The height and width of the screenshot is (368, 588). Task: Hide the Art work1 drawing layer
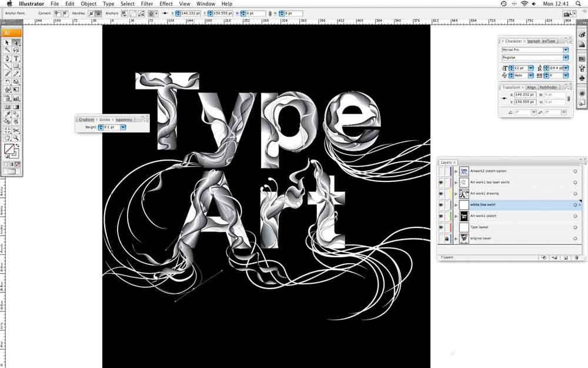(441, 194)
